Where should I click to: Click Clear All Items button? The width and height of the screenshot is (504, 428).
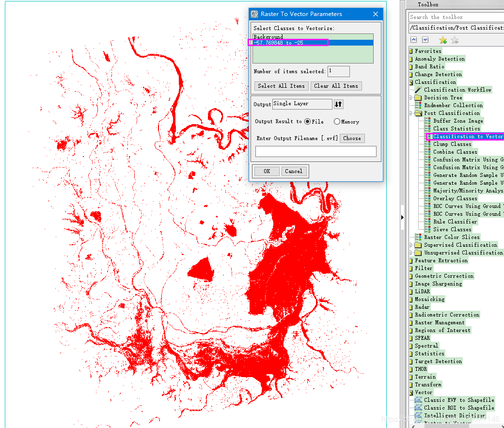(336, 86)
